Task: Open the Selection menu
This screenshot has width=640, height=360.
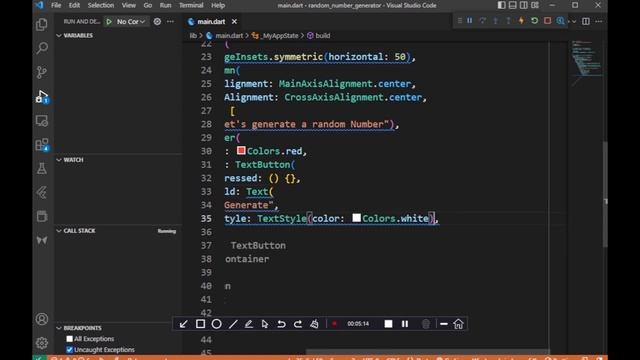Action: coord(101,5)
